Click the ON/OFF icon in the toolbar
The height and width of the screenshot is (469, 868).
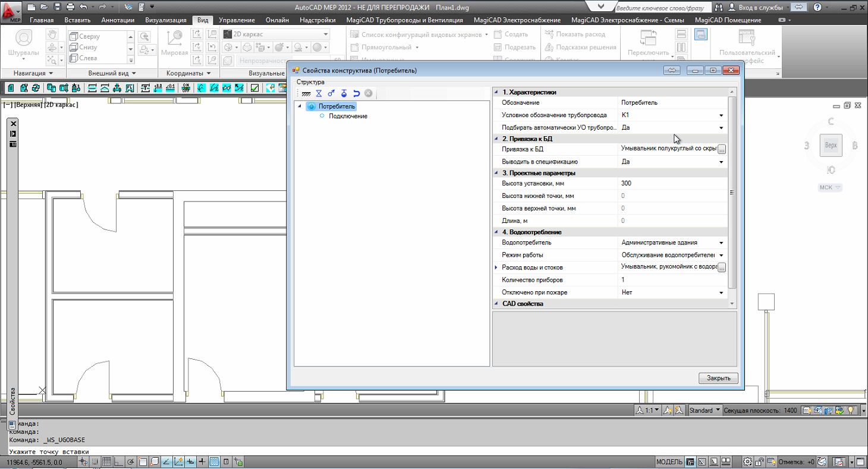[186, 88]
